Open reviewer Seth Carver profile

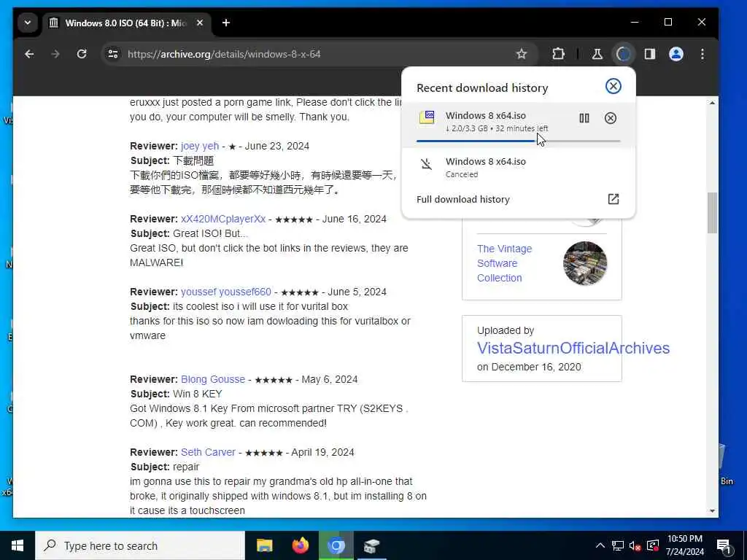(x=208, y=452)
